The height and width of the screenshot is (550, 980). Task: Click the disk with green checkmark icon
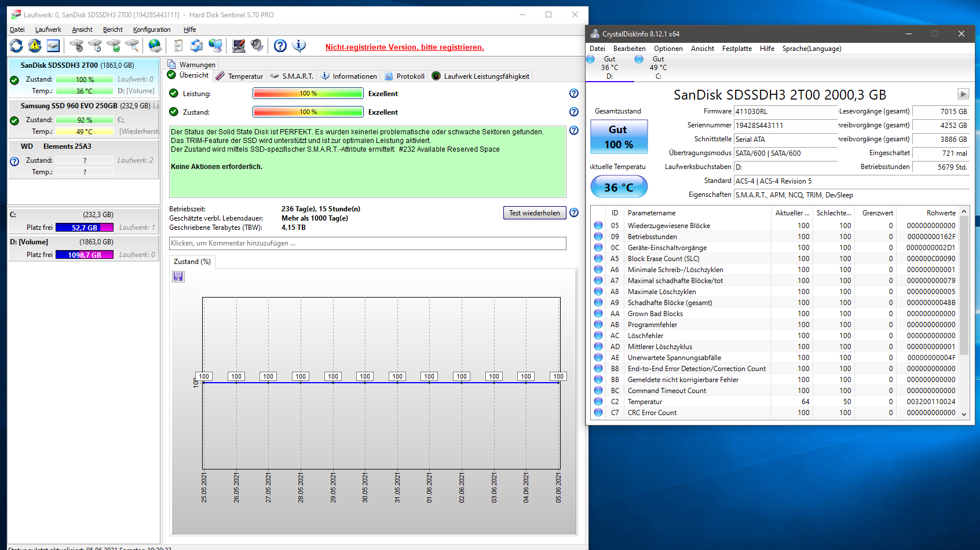click(x=114, y=46)
